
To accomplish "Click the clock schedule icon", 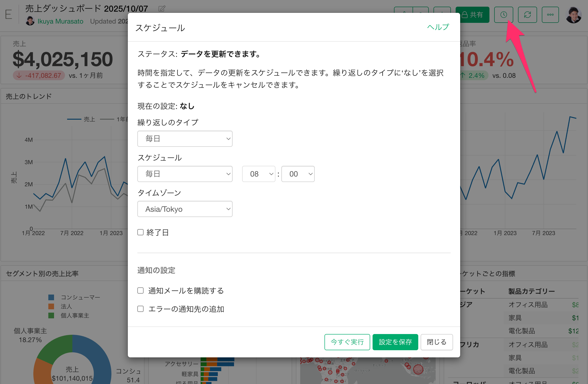I will tap(503, 15).
